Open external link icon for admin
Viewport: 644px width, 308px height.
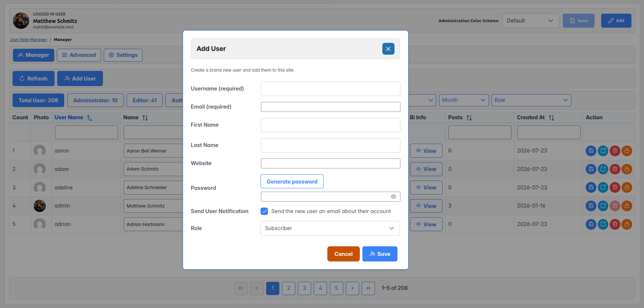click(x=603, y=206)
